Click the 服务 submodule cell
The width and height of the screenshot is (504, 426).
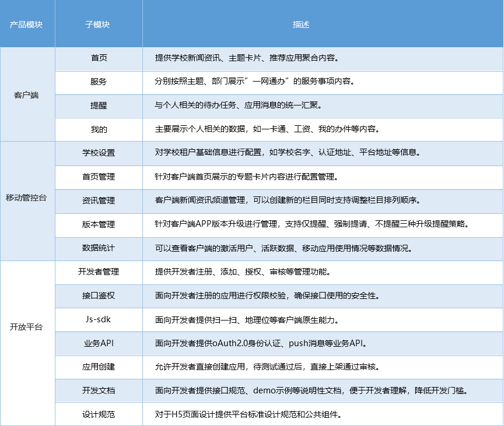point(99,82)
